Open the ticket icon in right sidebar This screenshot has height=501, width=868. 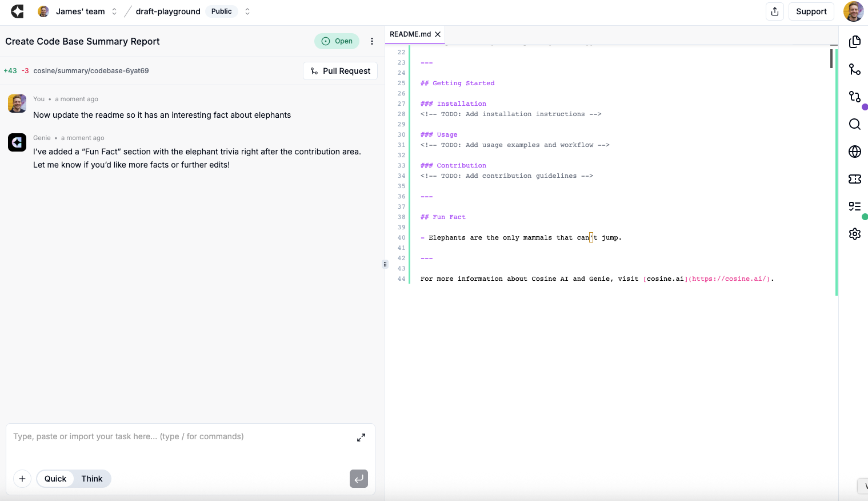854,179
